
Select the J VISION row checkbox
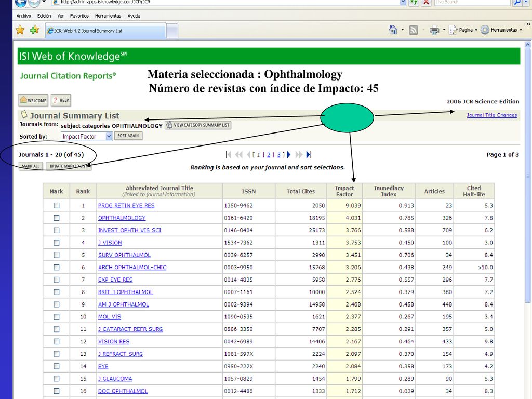pyautogui.click(x=57, y=243)
